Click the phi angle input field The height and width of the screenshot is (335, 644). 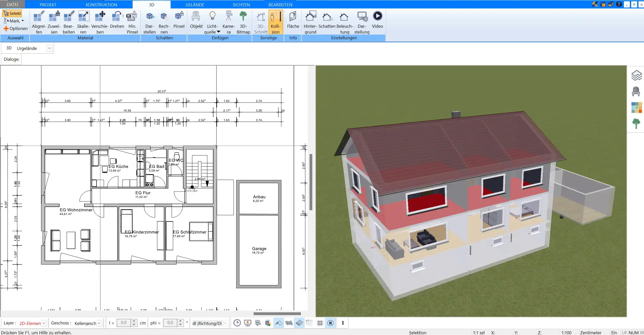click(x=170, y=323)
